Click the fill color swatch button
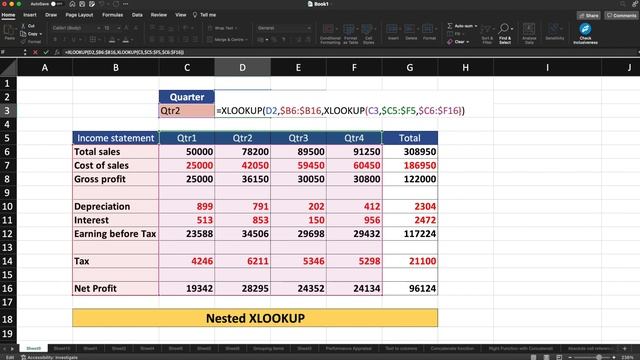Screen dimensions: 640x360 coord(112,40)
